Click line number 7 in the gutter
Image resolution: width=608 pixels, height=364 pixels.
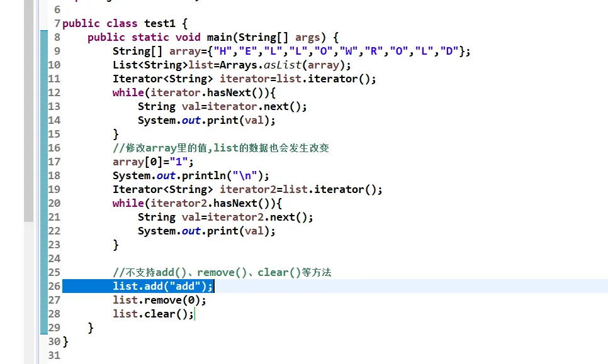pyautogui.click(x=57, y=24)
